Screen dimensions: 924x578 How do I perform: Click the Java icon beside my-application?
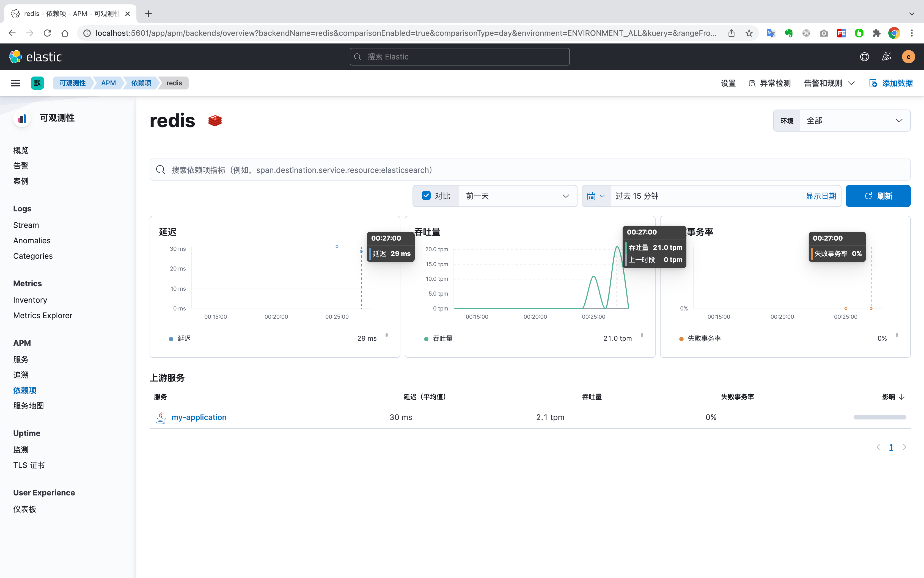click(x=161, y=417)
